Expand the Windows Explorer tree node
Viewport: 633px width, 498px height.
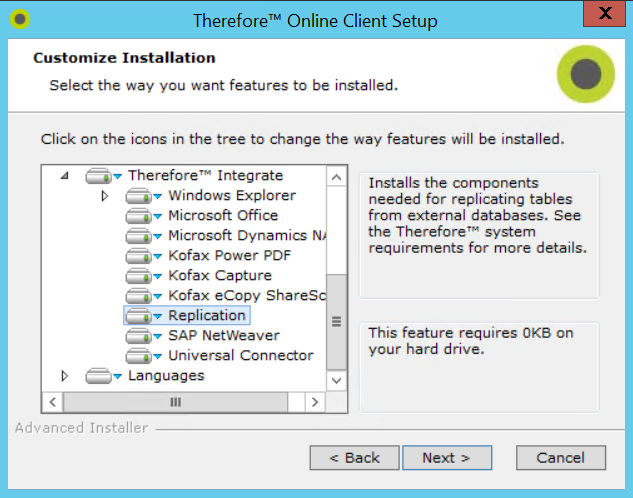[105, 196]
